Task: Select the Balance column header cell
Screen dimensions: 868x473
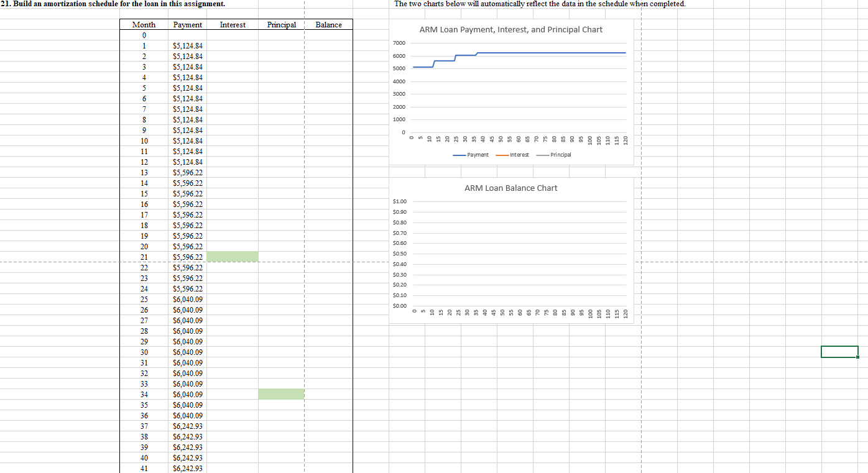Action: tap(328, 25)
